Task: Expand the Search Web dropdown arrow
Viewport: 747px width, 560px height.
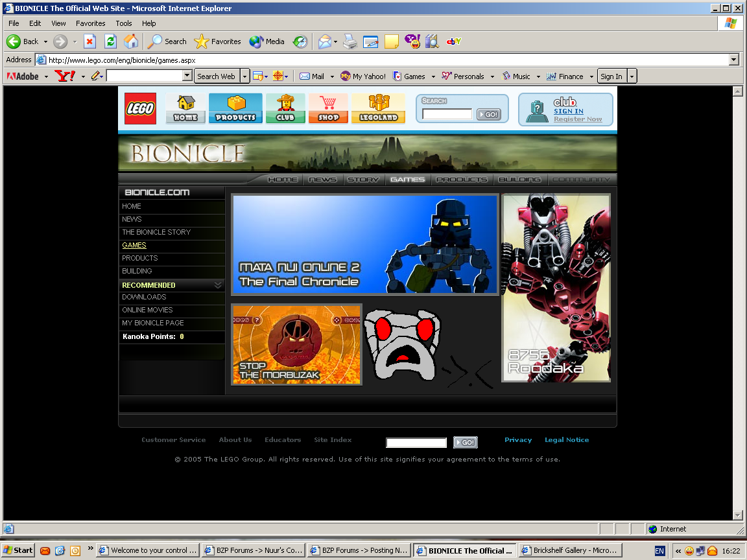Action: coord(245,76)
